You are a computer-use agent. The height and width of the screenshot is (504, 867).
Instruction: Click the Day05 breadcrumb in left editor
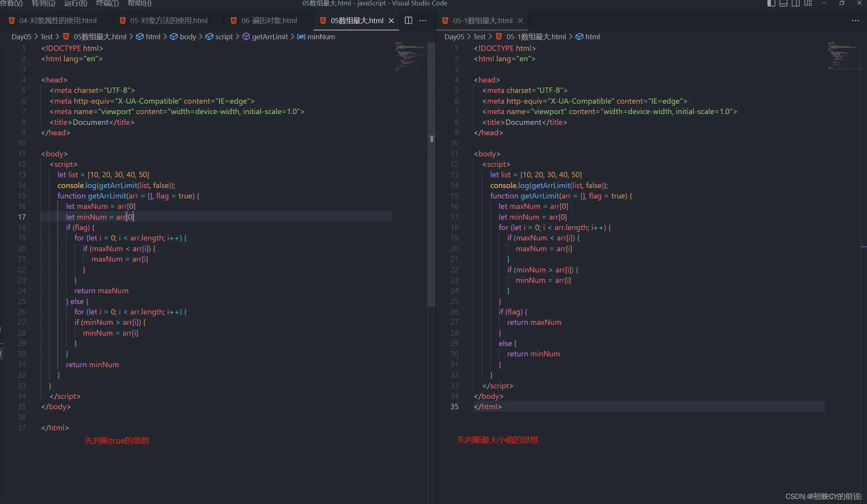tap(21, 37)
